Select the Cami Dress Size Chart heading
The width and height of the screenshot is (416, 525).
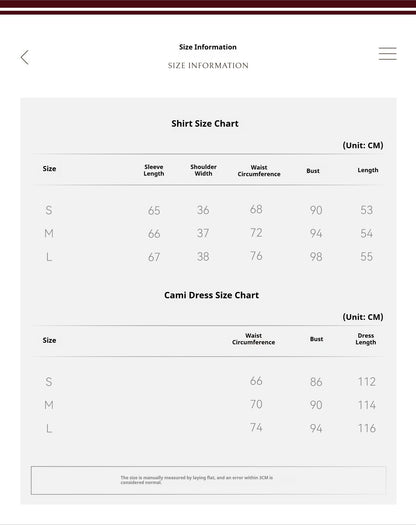click(211, 295)
